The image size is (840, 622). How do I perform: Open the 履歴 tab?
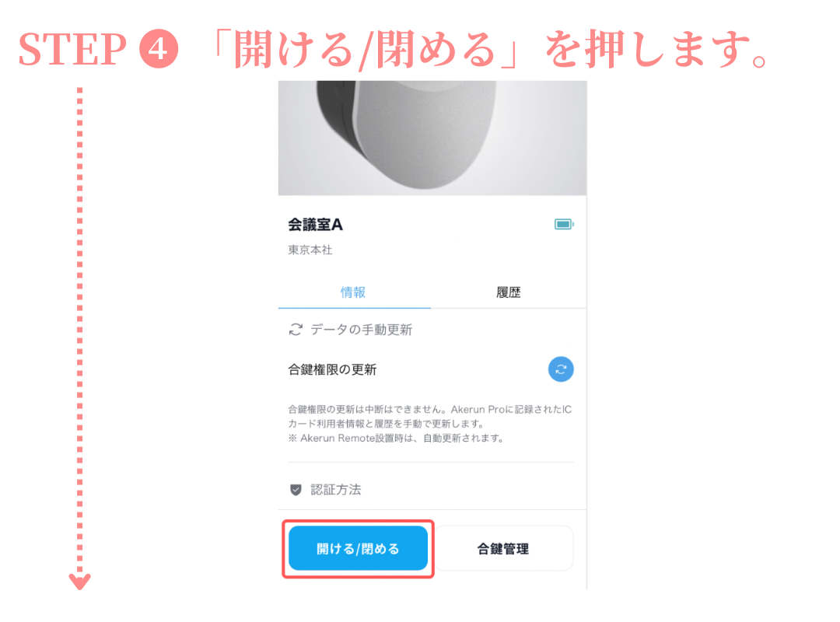click(x=509, y=292)
